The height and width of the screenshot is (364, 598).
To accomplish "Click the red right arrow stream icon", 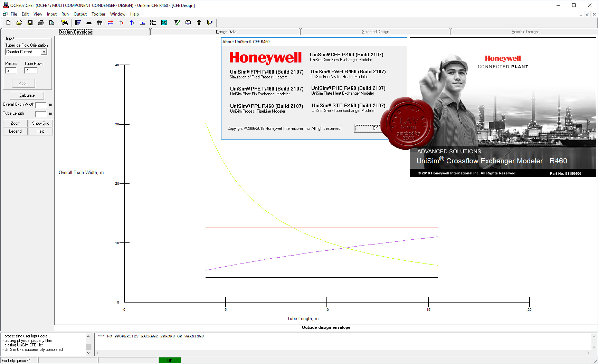I will coord(121,23).
